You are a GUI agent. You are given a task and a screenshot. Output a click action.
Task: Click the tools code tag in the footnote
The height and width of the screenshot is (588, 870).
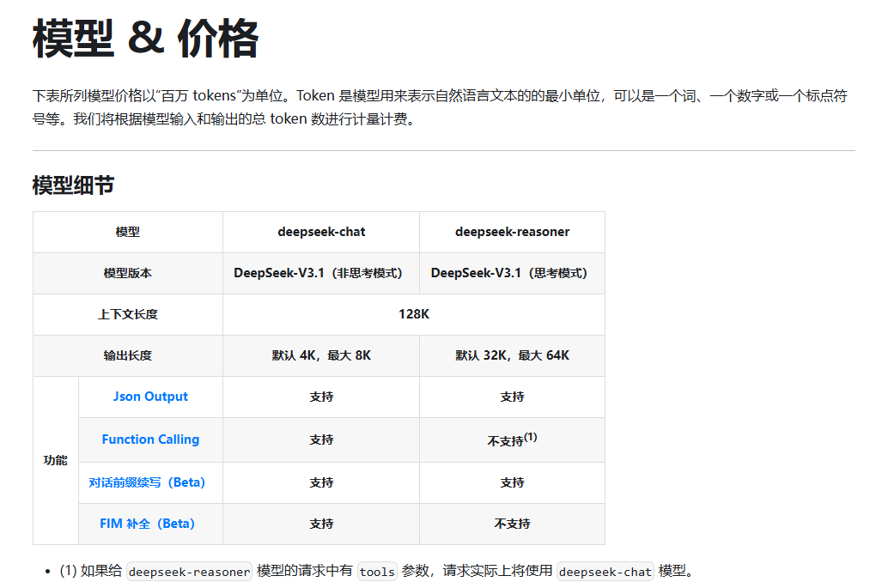coord(377,572)
